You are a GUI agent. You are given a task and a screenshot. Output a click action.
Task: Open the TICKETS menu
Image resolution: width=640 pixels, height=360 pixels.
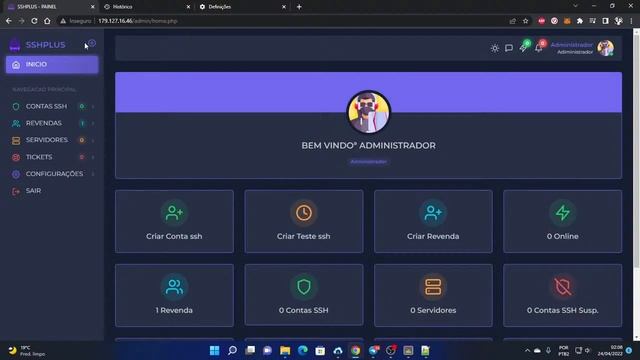pos(52,157)
